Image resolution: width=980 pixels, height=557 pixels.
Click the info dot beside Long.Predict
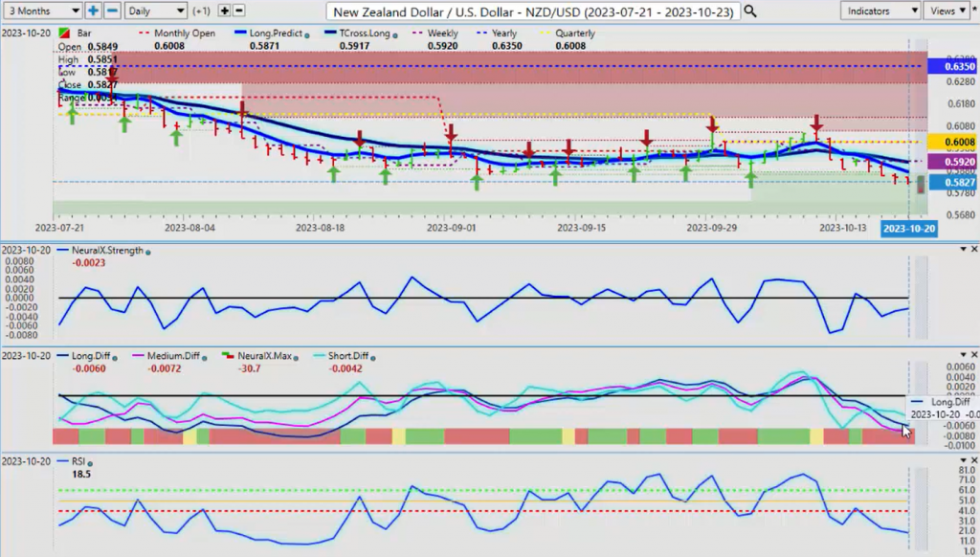click(x=307, y=35)
